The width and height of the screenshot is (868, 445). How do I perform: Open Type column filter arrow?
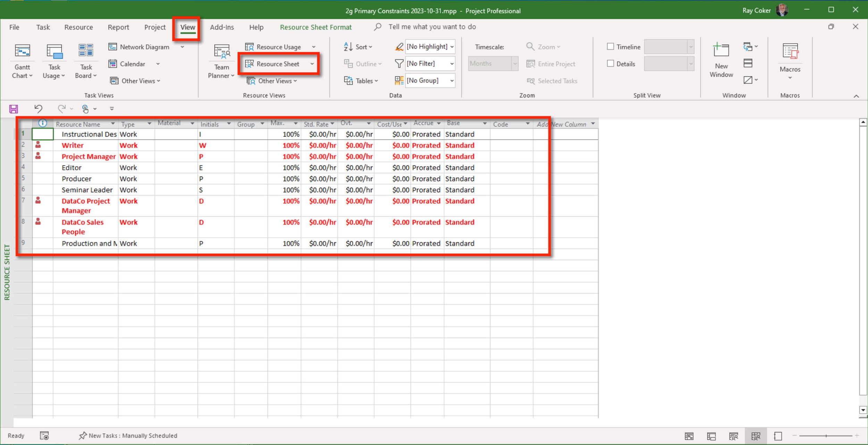[x=149, y=124]
